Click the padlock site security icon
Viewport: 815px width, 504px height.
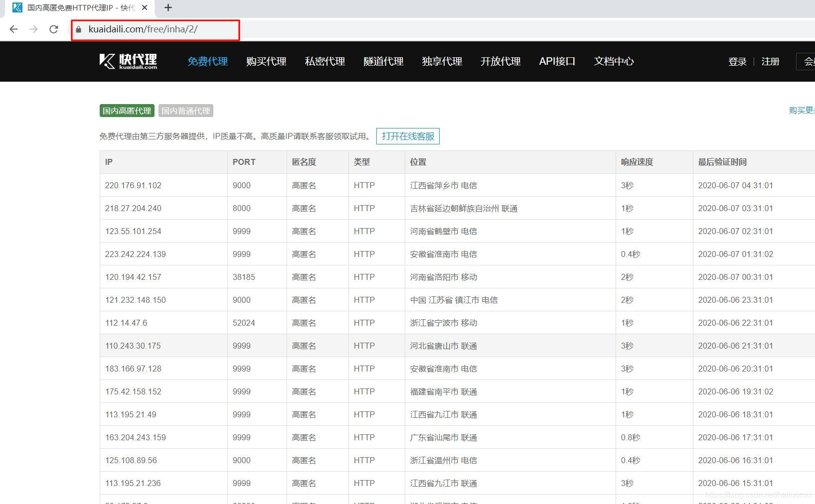tap(78, 29)
